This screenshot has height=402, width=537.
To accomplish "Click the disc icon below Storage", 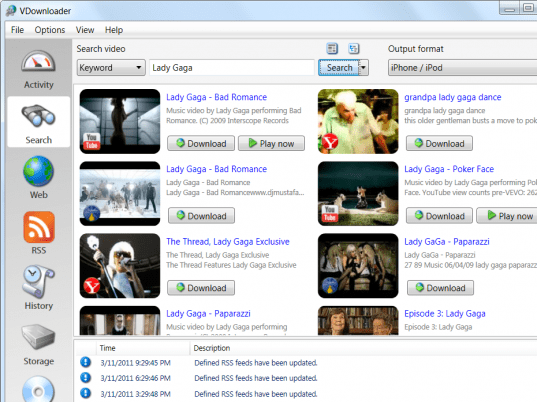I will coord(38,389).
